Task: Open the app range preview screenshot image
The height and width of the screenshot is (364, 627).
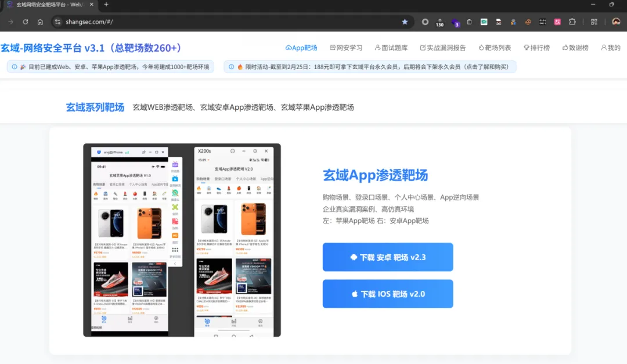Action: (x=182, y=240)
